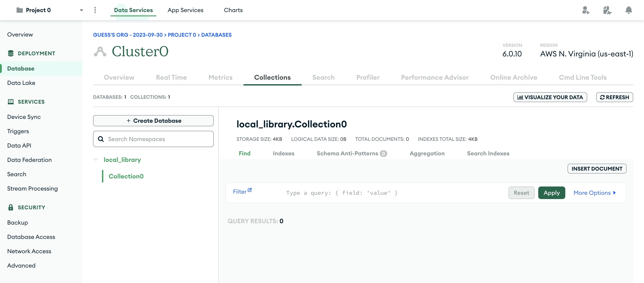
Task: Click the Security lock icon
Action: (x=11, y=207)
